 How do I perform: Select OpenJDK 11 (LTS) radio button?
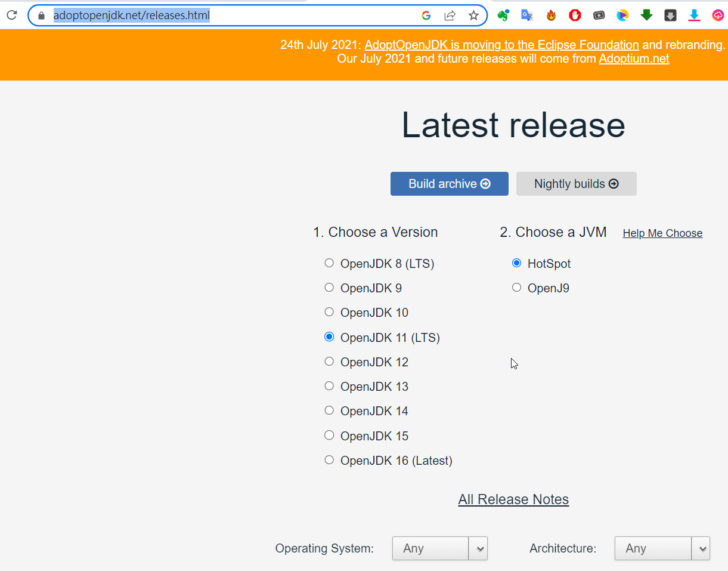click(329, 337)
